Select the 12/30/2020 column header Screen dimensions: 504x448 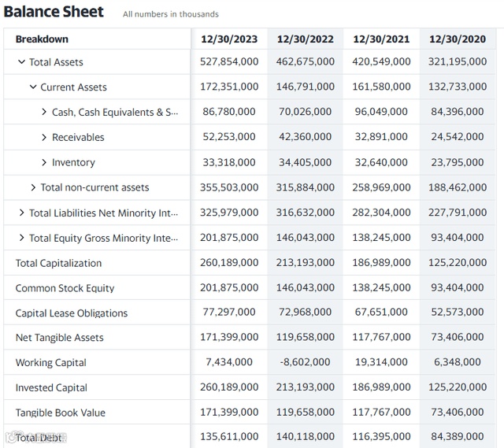[458, 39]
